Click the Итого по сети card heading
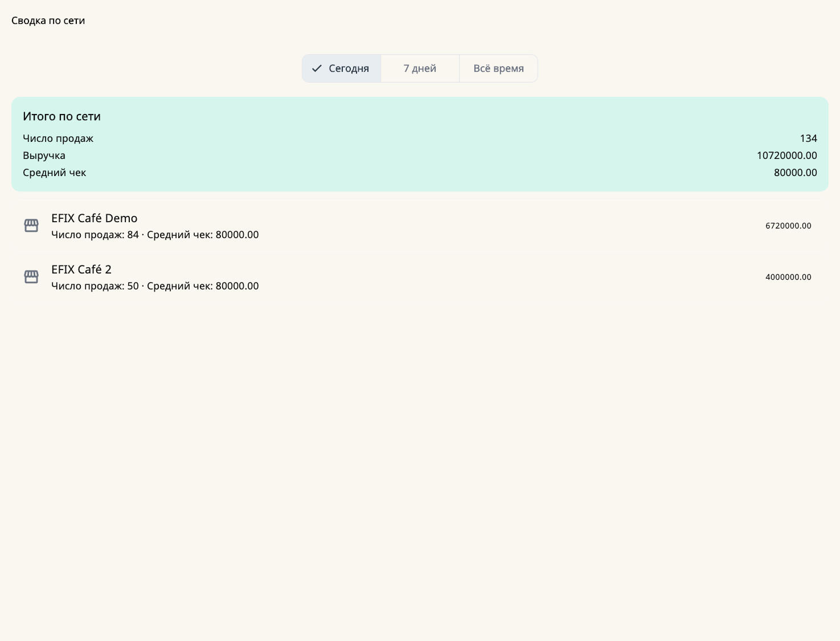This screenshot has width=840, height=641. 62,116
